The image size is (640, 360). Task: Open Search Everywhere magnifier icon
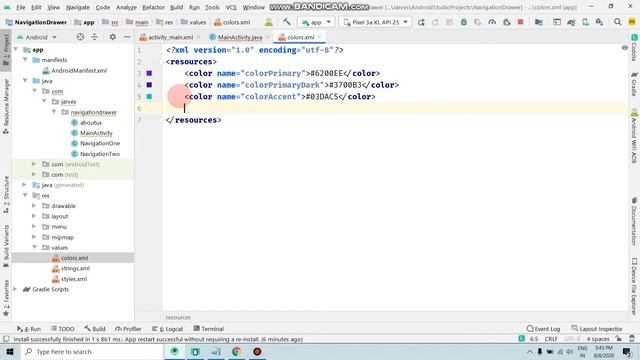[x=618, y=22]
